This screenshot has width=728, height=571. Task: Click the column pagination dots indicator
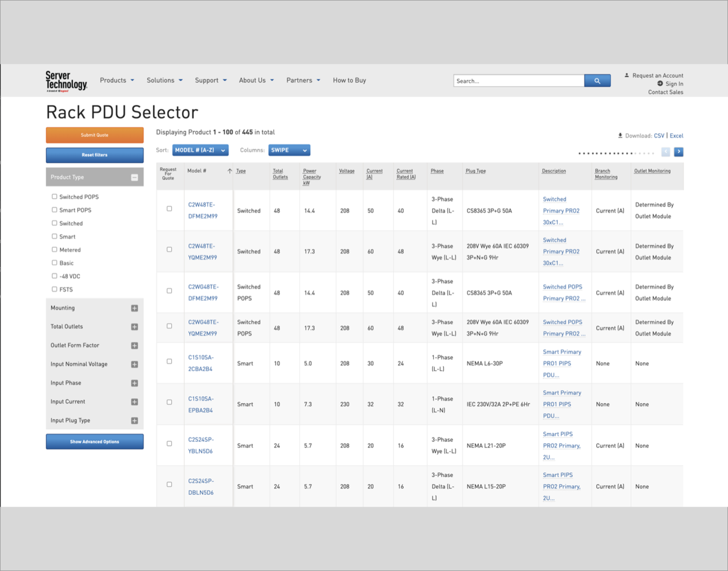click(616, 153)
